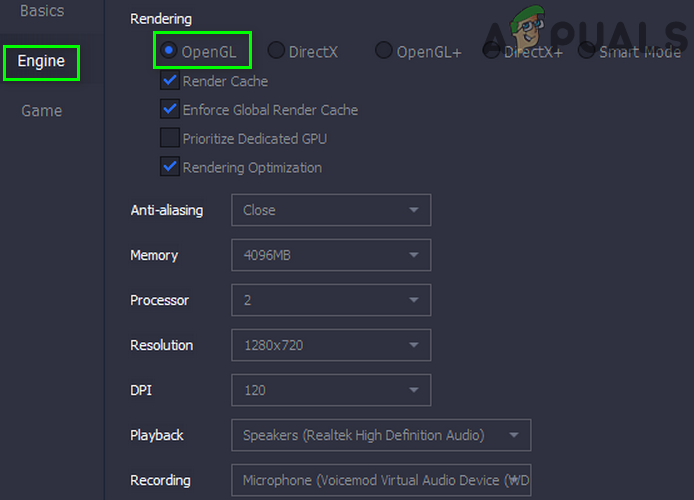
Task: Enable Prioritize Dedicated GPU
Action: [x=170, y=139]
